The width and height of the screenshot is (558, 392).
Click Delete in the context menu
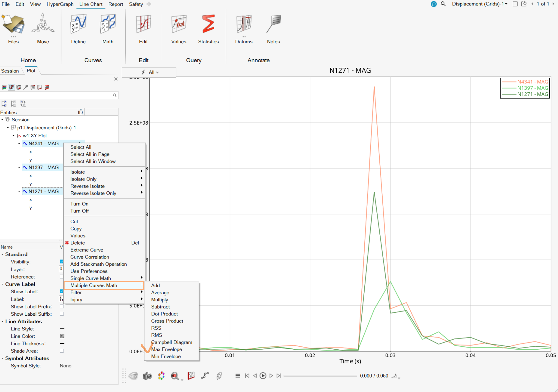[x=104, y=243]
